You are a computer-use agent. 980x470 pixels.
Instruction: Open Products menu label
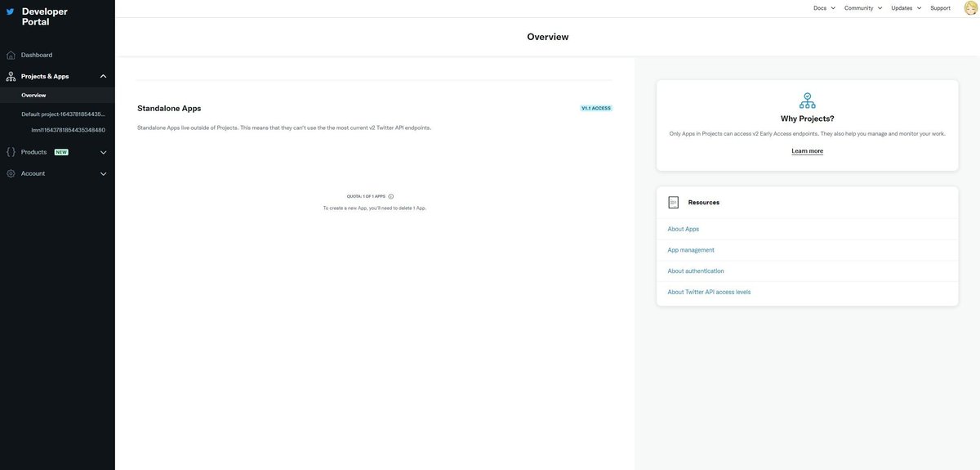(33, 152)
